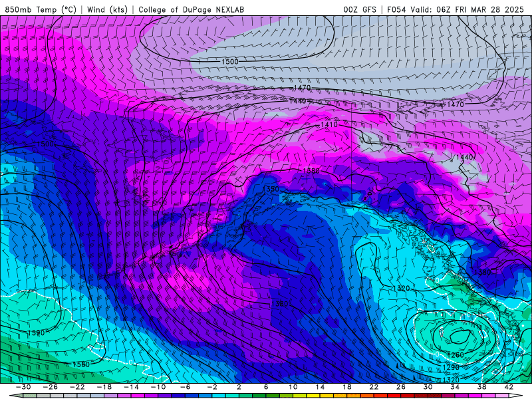Click the -30 value on the temperature scale
Viewport: 532px width, 399px height.
pyautogui.click(x=23, y=387)
